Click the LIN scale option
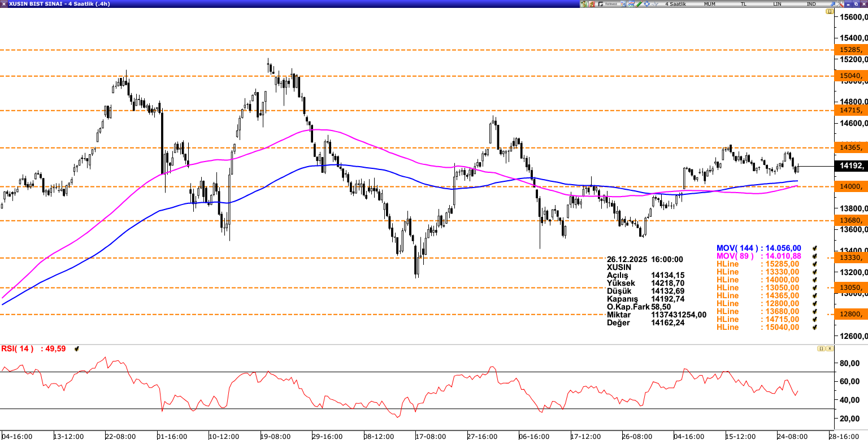868x440 pixels. [777, 4]
